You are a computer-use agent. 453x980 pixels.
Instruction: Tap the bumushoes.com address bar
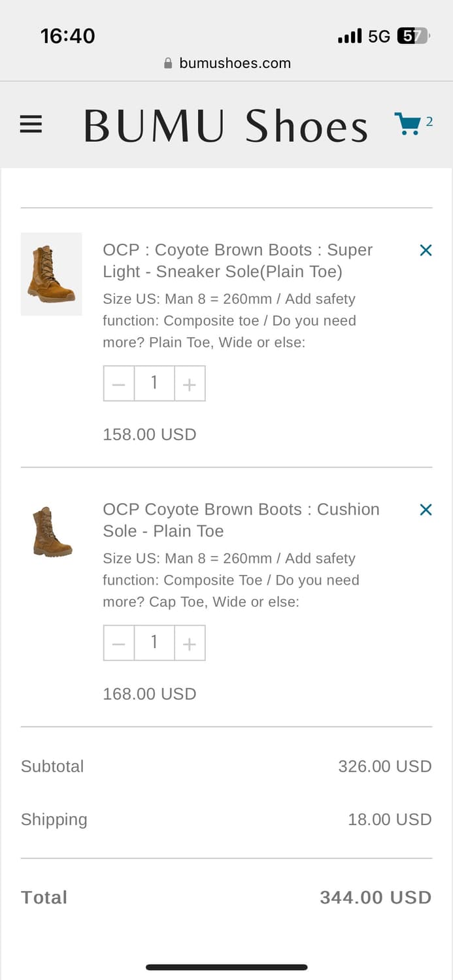[x=234, y=63]
